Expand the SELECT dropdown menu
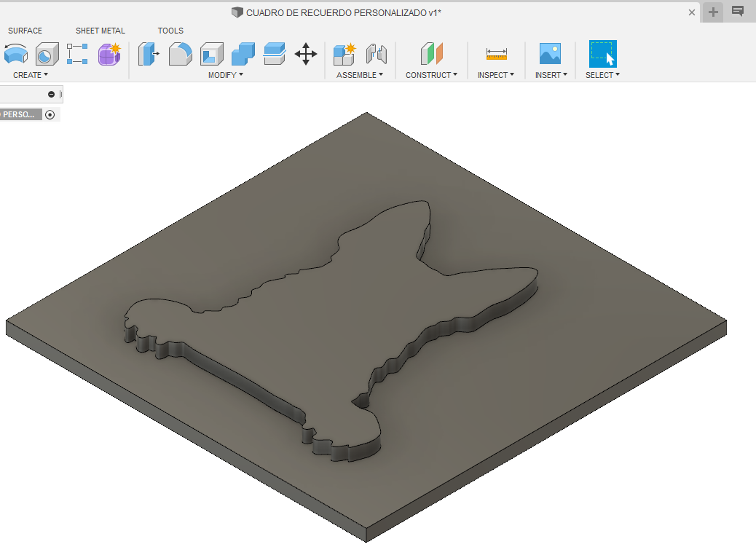The height and width of the screenshot is (547, 756). pyautogui.click(x=602, y=75)
